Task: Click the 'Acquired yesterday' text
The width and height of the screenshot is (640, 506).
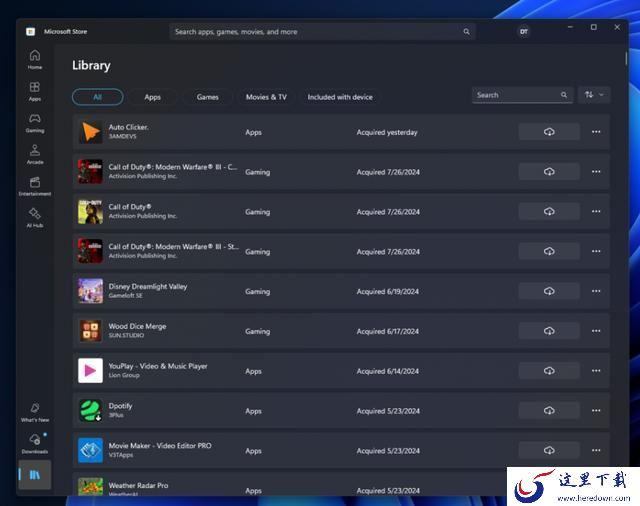Action: [387, 132]
